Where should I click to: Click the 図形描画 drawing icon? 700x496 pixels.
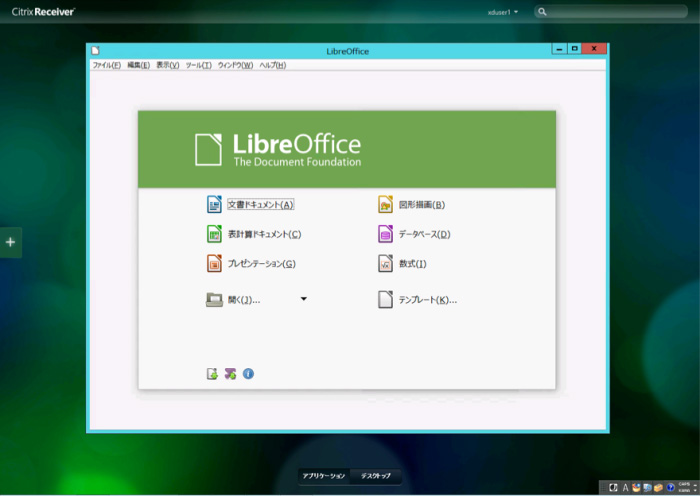[x=385, y=205]
